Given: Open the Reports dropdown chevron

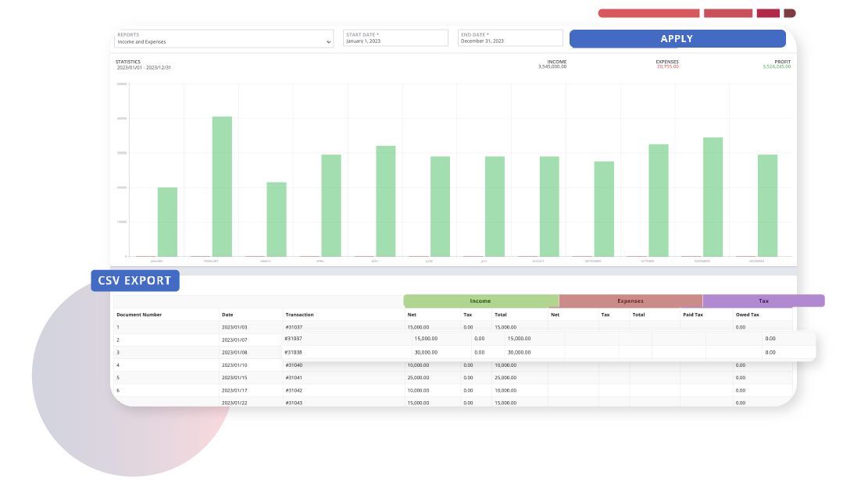Looking at the screenshot, I should 328,42.
